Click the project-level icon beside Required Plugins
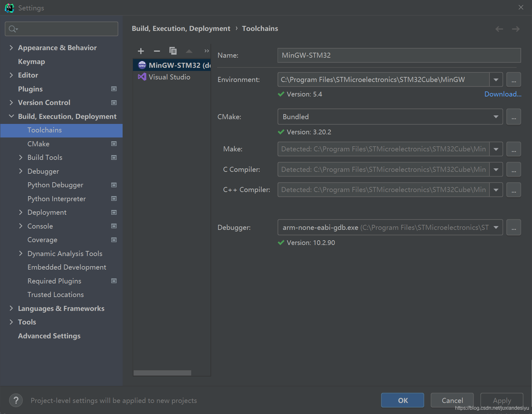The image size is (532, 414). tap(114, 281)
